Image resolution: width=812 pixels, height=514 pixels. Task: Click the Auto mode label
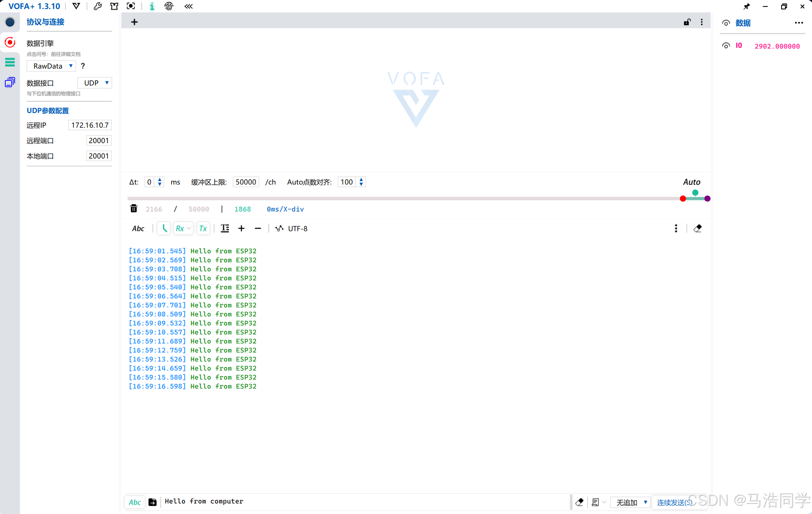(691, 182)
